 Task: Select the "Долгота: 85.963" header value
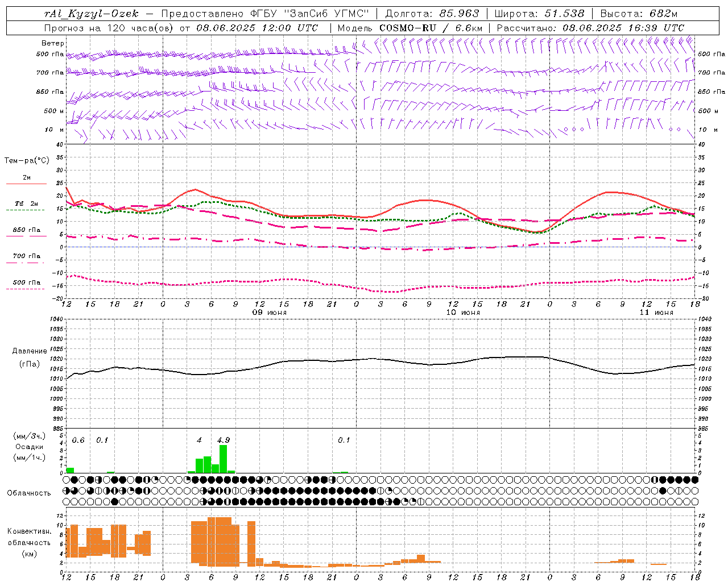coord(432,14)
